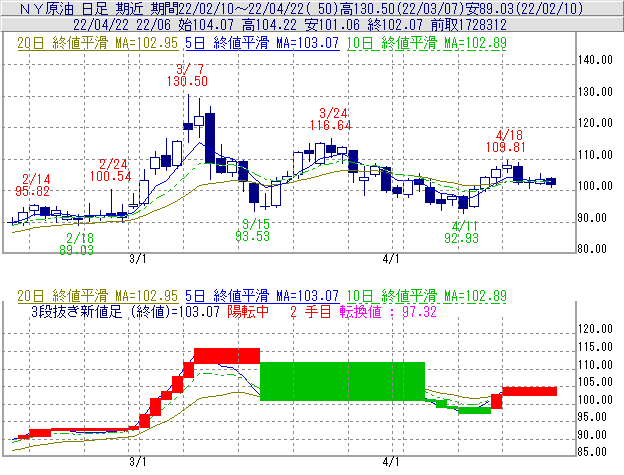Click the 10日 終値平滑 MA=102.89 label in upper chart
The image size is (624, 475).
tap(427, 43)
